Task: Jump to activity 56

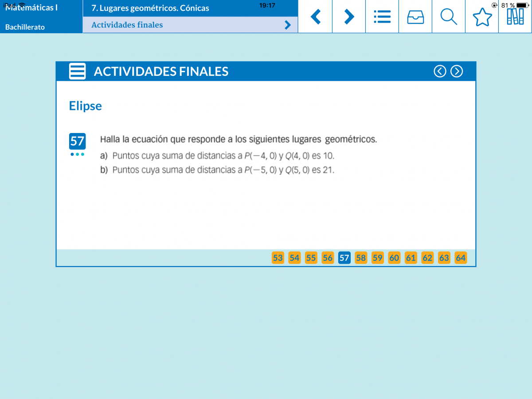Action: click(328, 258)
